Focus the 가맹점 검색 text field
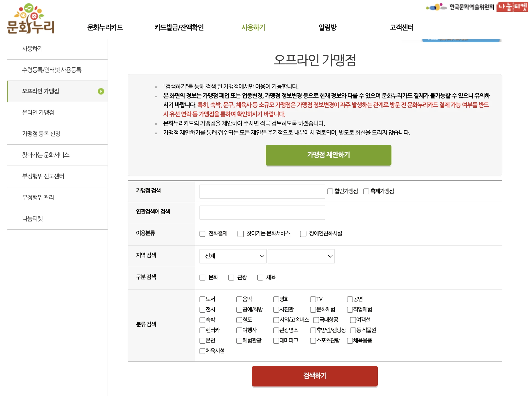Viewport: 532px width, 396px height. (x=262, y=192)
